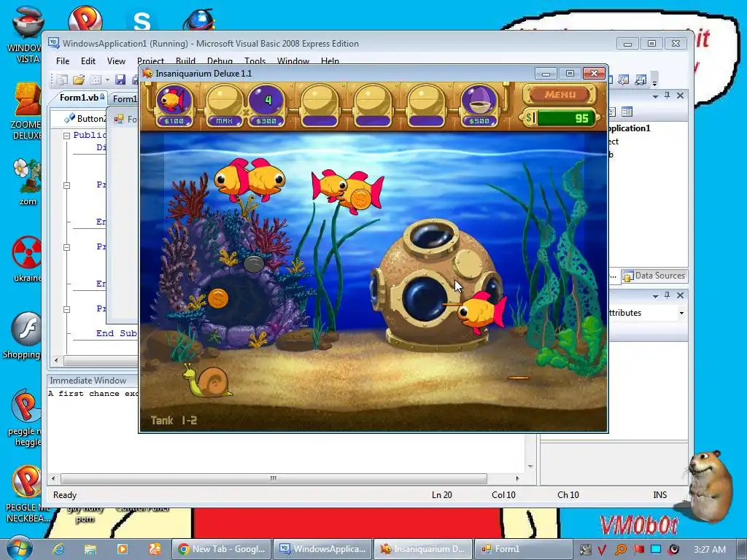The height and width of the screenshot is (560, 747).
Task: Switch to WindowsApplica... taskbar button
Action: (323, 549)
